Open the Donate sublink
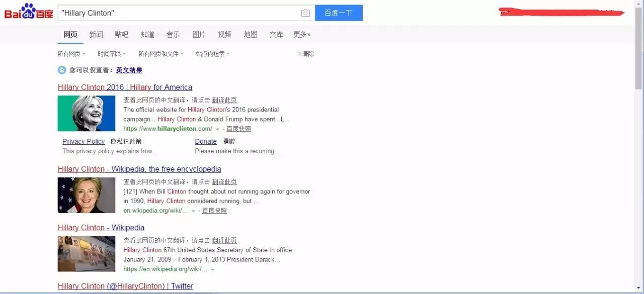644x294 pixels. tap(206, 142)
